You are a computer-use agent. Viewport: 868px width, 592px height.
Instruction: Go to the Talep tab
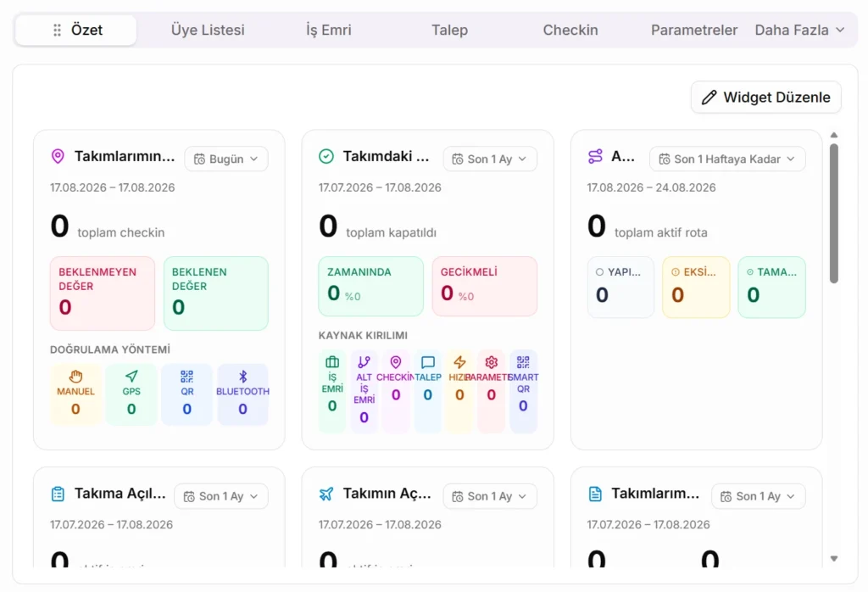449,30
